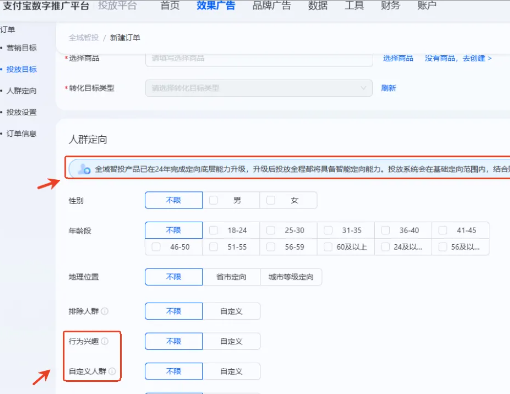Open the 首页 top navigation tab
The height and width of the screenshot is (394, 510).
170,5
